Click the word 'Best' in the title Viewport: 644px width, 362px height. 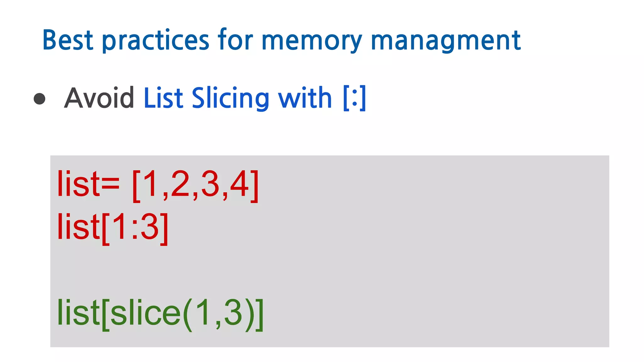point(68,40)
